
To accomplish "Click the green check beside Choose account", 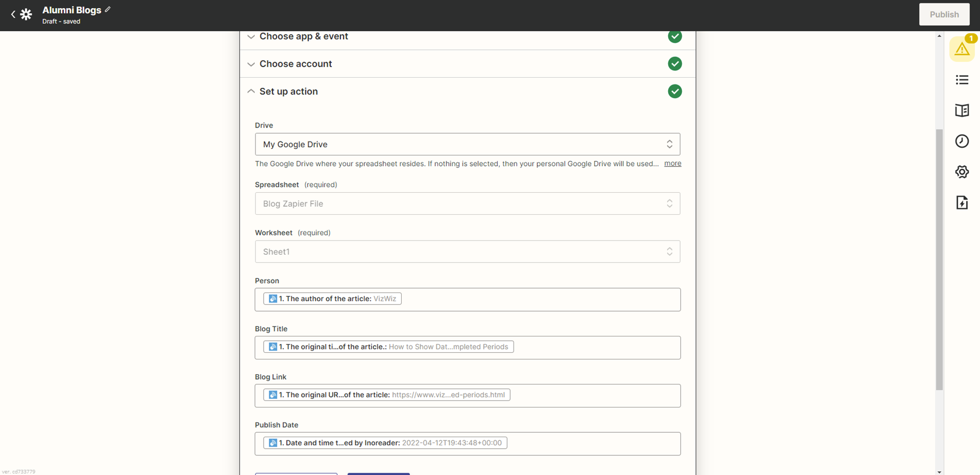I will [x=675, y=64].
